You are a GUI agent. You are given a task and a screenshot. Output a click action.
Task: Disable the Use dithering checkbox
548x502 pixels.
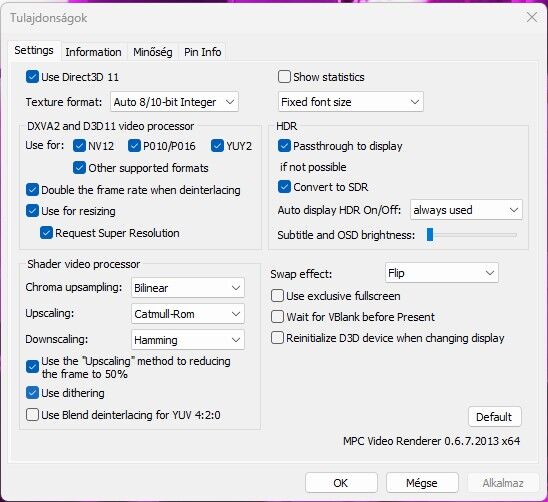point(32,393)
